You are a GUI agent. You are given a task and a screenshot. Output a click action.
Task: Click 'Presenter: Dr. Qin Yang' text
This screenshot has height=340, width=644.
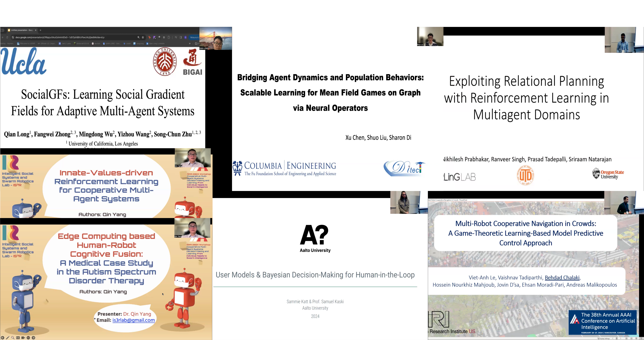click(124, 314)
